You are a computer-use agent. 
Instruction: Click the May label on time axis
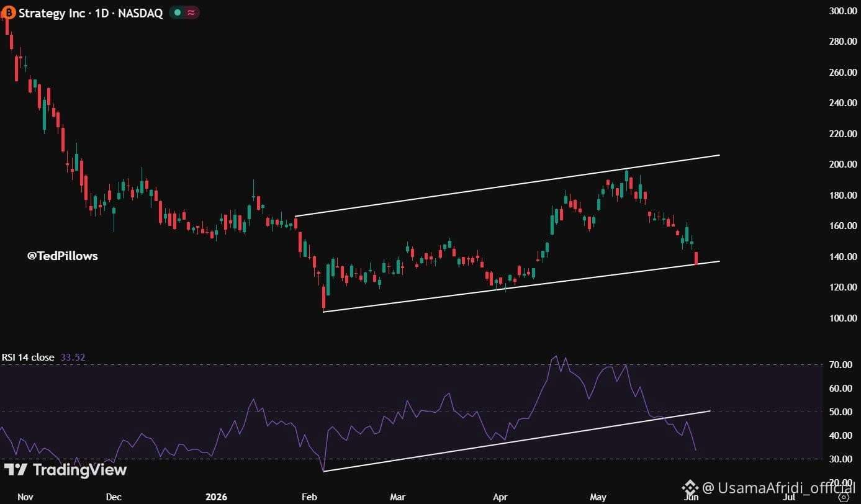pos(598,497)
